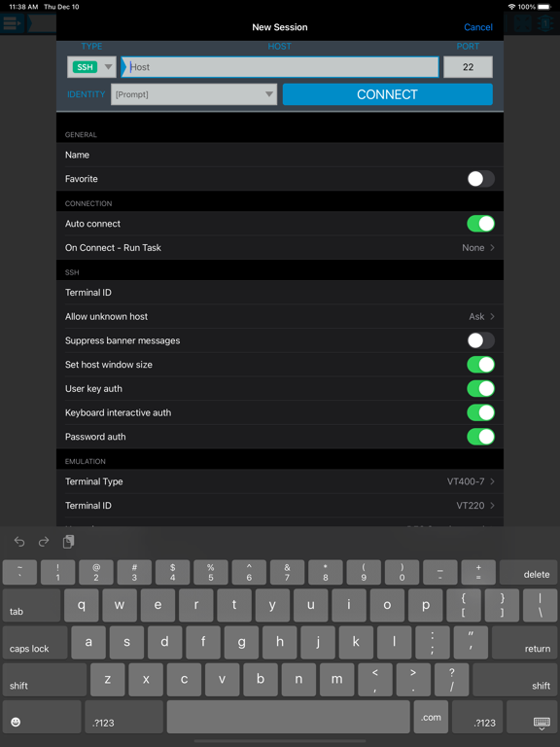The width and height of the screenshot is (560, 747).
Task: Tap the caps lock key
Action: point(35,643)
